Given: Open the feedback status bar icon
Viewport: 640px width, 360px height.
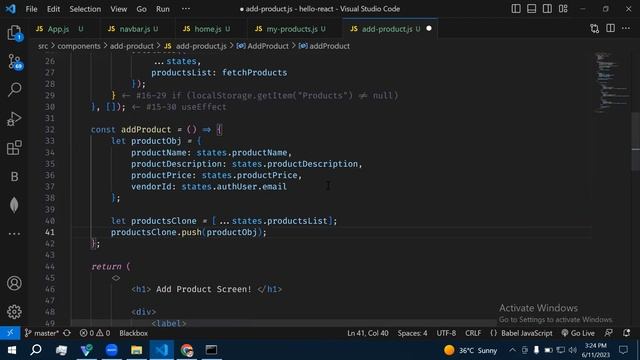Looking at the screenshot, I should pyautogui.click(x=609, y=333).
